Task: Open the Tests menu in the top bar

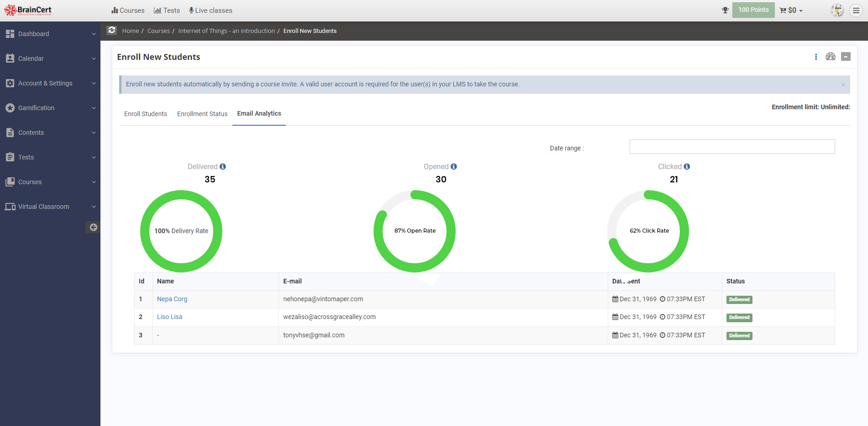Action: pyautogui.click(x=167, y=10)
